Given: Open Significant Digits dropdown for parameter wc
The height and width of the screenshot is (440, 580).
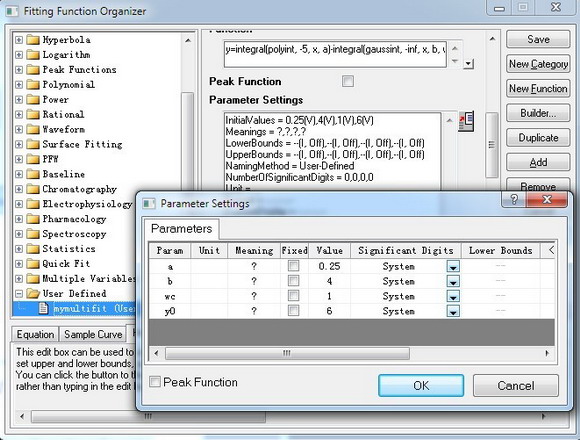Looking at the screenshot, I should pyautogui.click(x=453, y=296).
